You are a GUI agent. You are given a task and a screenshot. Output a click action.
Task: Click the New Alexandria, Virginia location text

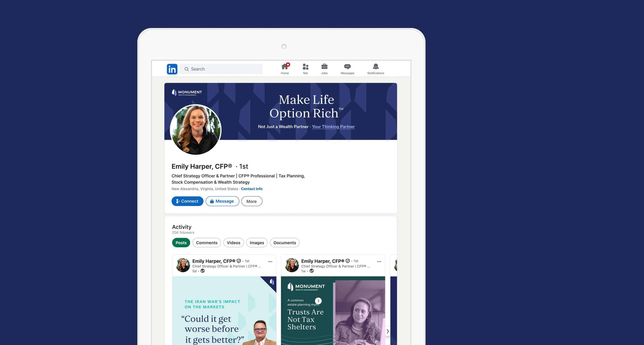pyautogui.click(x=205, y=189)
